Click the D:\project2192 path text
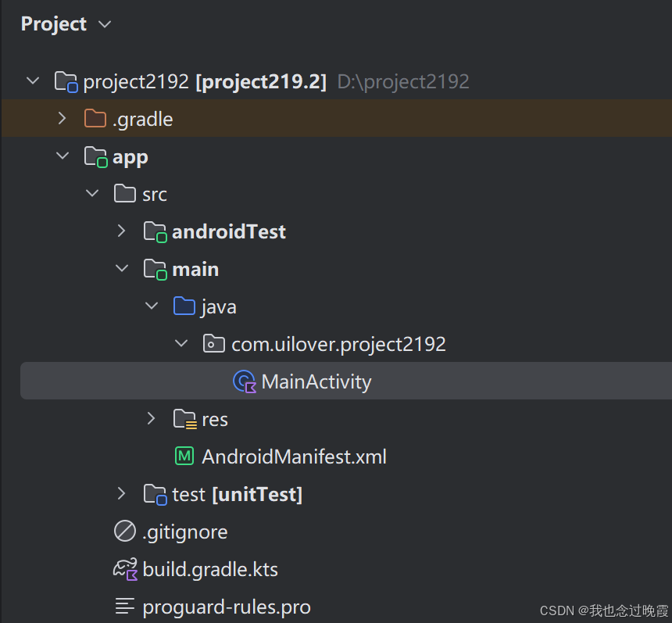672x623 pixels. pyautogui.click(x=403, y=81)
